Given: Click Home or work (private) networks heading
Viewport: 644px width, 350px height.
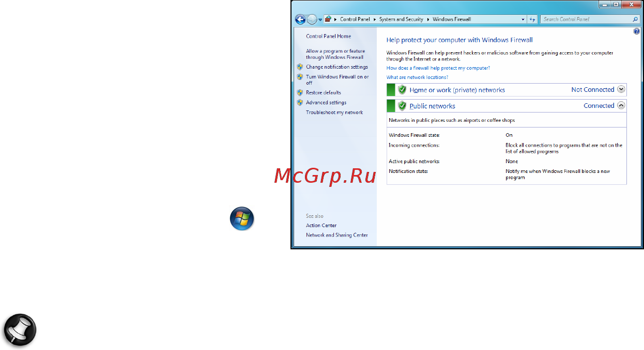Looking at the screenshot, I should (x=457, y=90).
